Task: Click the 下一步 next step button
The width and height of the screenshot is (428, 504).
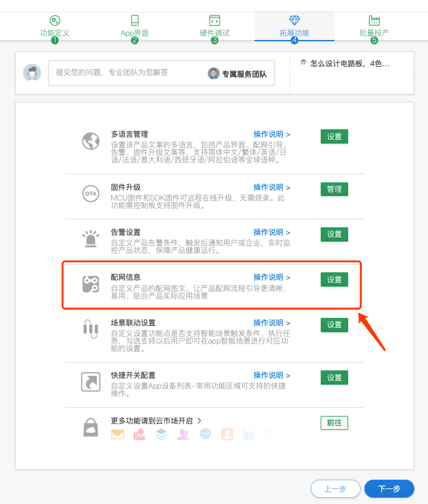Action: [x=389, y=489]
